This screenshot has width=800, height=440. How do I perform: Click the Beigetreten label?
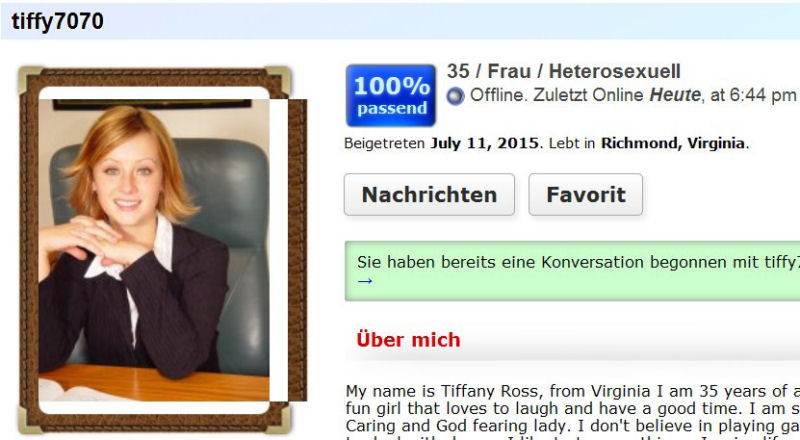(x=384, y=143)
